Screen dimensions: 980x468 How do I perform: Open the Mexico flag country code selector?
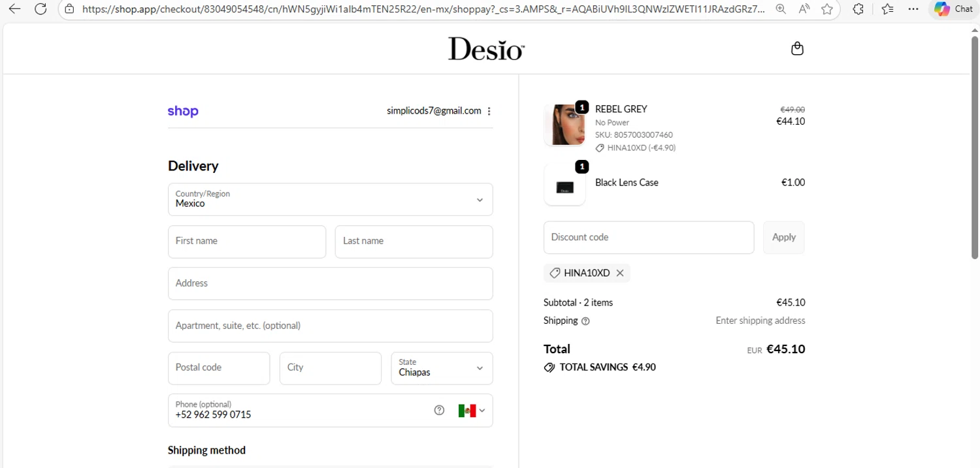tap(472, 411)
